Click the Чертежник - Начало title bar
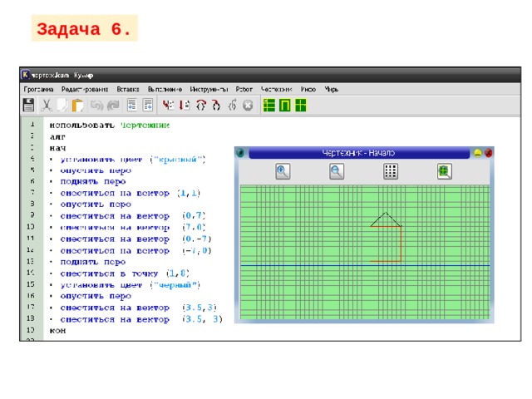This screenshot has width=532, height=399. 358,153
